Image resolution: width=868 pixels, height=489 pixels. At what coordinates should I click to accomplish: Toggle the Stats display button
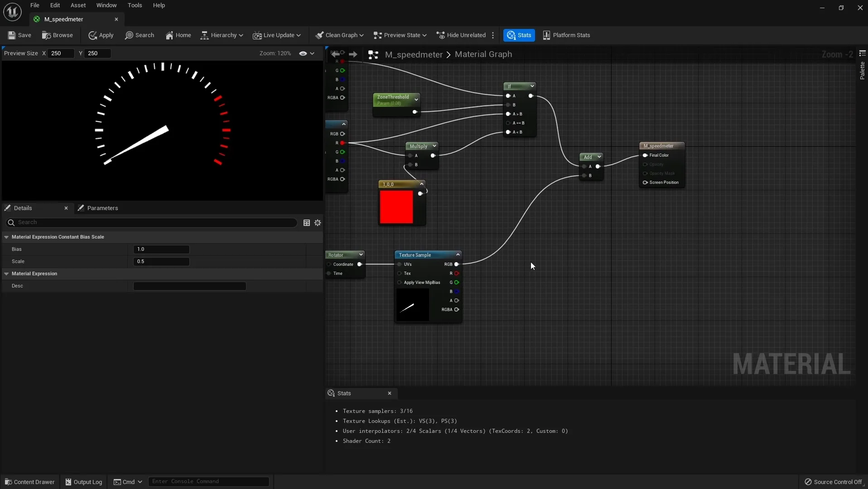(518, 35)
